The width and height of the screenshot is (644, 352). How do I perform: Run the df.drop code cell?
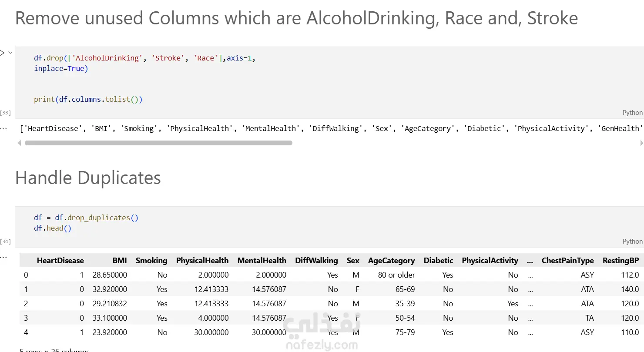2,53
